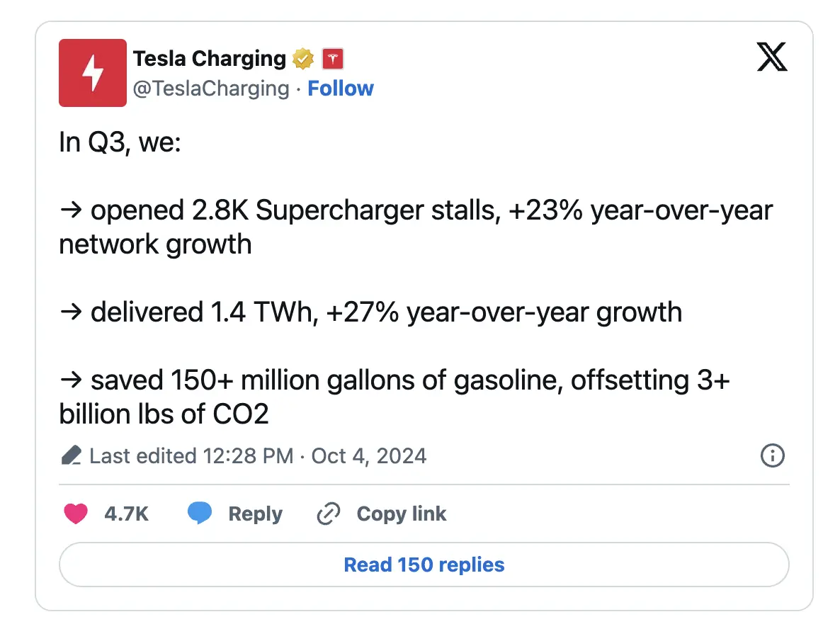Open Read 150 replies
Image resolution: width=840 pixels, height=629 pixels.
pos(424,565)
